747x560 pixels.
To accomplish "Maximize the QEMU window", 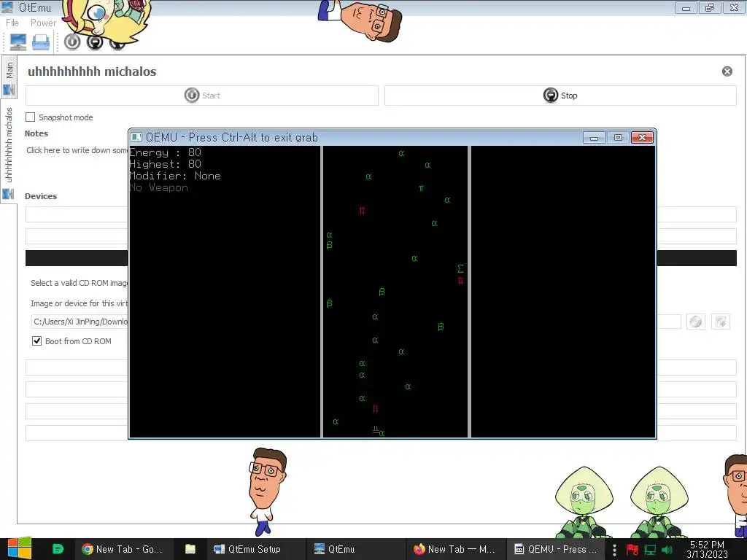I will 618,138.
